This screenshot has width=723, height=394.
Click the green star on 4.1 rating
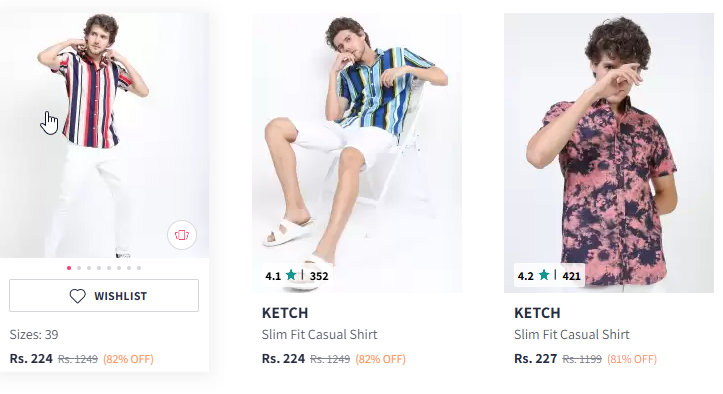click(x=291, y=275)
